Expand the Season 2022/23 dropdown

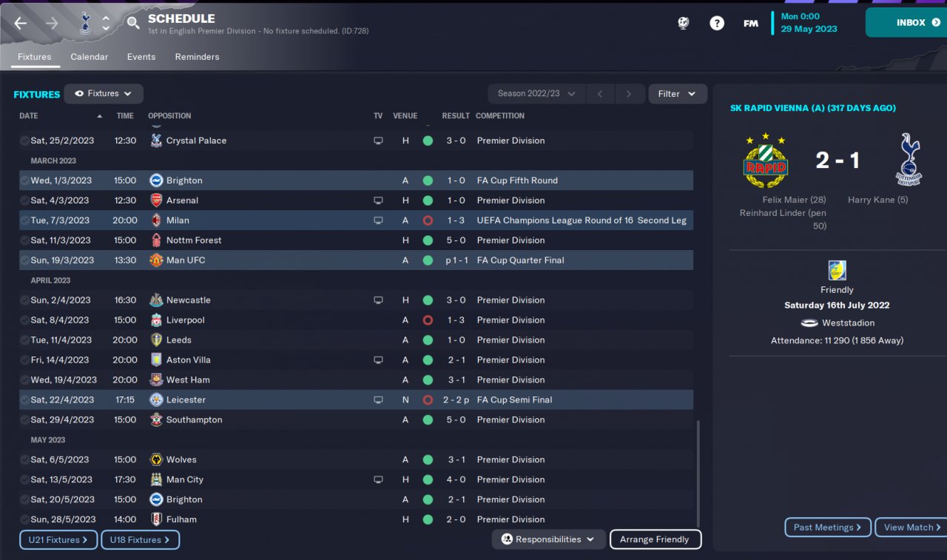pos(536,94)
